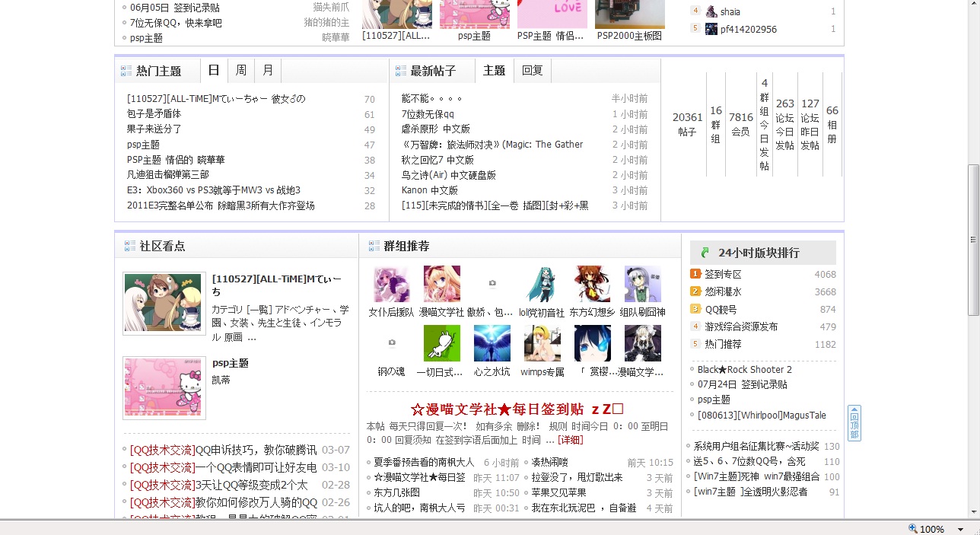Open the [110527][ALL-TiME] community highlight thumbnail

click(164, 303)
